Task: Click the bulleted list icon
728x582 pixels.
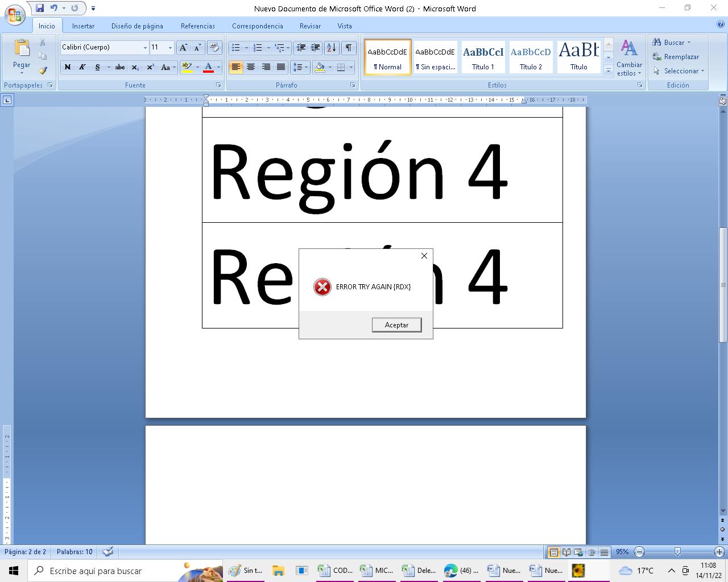Action: coord(236,48)
